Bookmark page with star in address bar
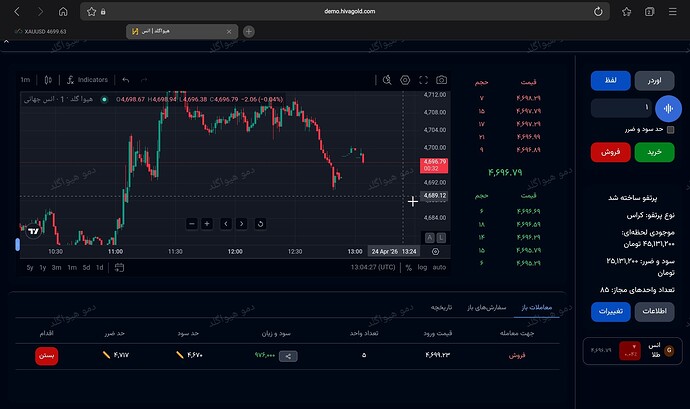 (x=91, y=11)
